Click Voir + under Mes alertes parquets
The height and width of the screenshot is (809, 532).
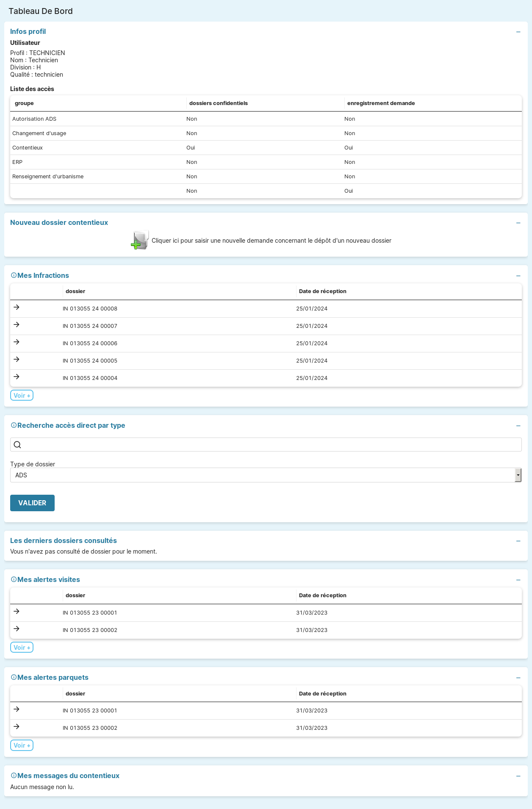point(22,745)
